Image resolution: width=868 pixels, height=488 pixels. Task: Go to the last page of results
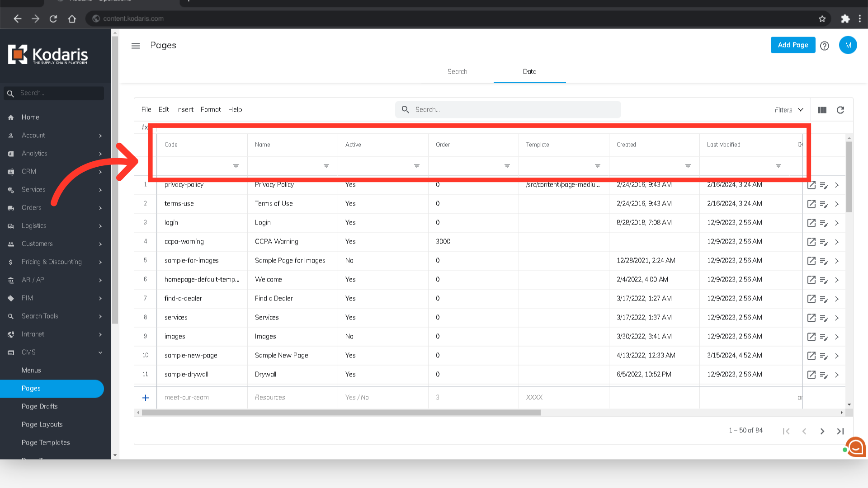(840, 431)
